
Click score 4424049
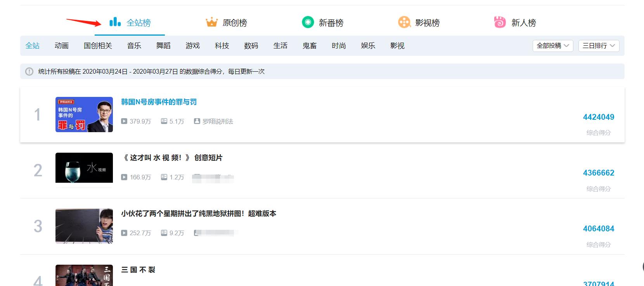[x=599, y=117]
